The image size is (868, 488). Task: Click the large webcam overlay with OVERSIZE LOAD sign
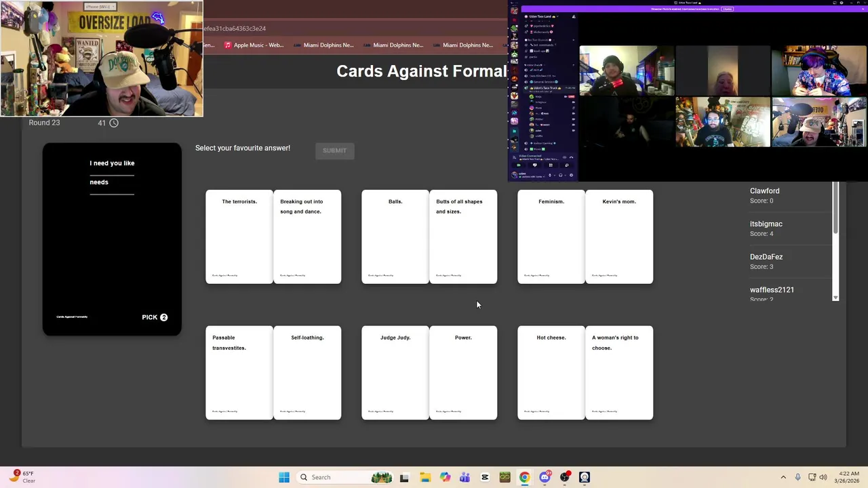click(102, 58)
